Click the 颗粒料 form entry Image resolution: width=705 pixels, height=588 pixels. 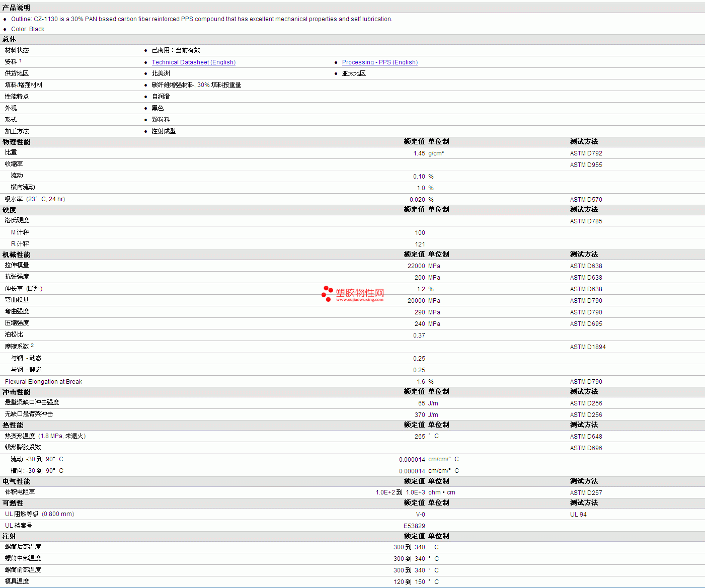click(x=161, y=120)
